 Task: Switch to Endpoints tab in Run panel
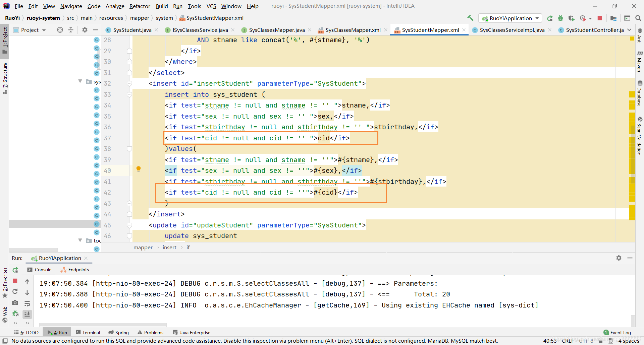tap(75, 270)
